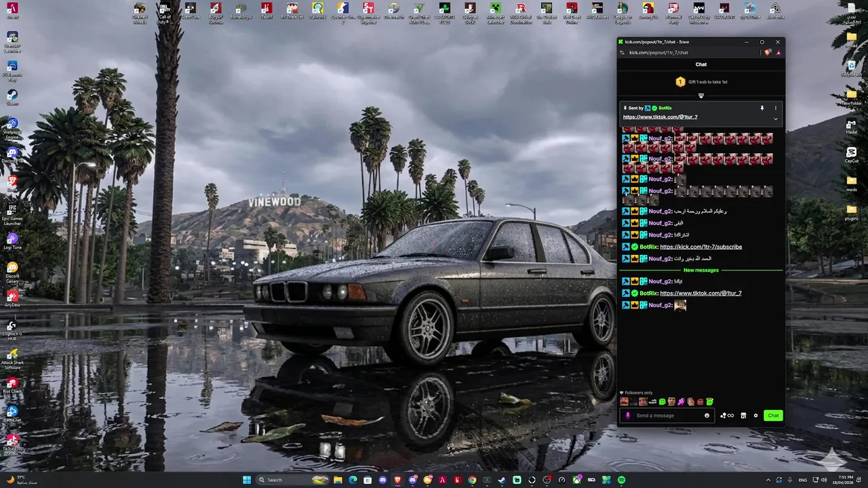Collapse the pinned message with the chevron
This screenshot has width=868, height=488.
[776, 119]
